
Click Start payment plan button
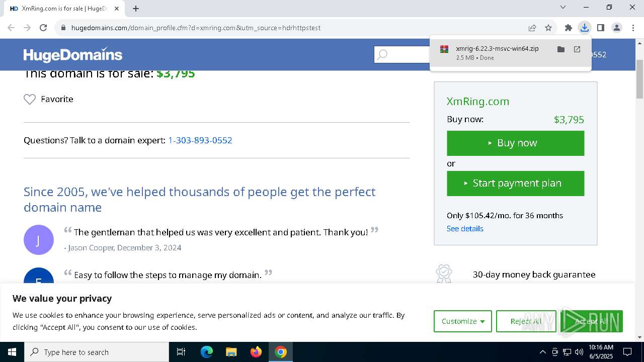pyautogui.click(x=515, y=184)
